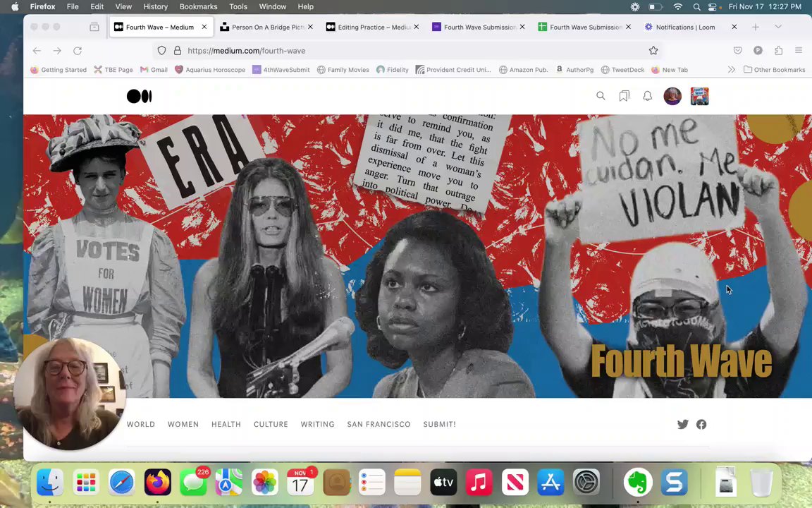Screen dimensions: 812x508
Task: Open the 4thWaveSubmit bookmark
Action: point(281,69)
